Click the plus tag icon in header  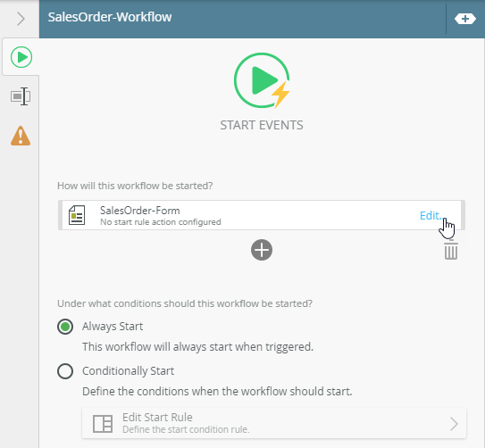point(465,19)
